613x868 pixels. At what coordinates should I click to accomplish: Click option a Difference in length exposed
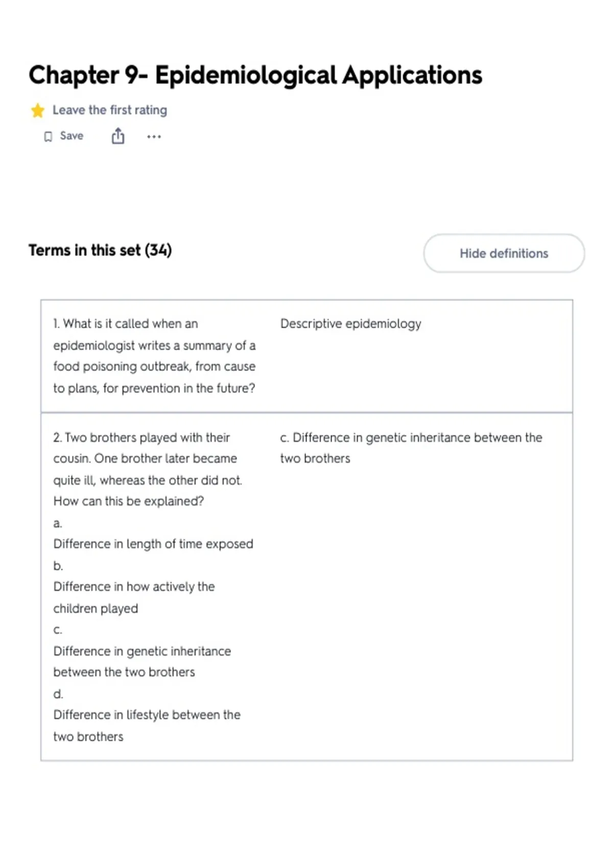[153, 544]
